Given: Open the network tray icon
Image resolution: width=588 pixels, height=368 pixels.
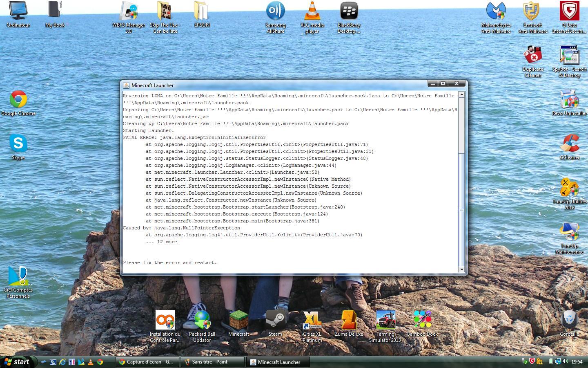Looking at the screenshot, I should click(558, 361).
